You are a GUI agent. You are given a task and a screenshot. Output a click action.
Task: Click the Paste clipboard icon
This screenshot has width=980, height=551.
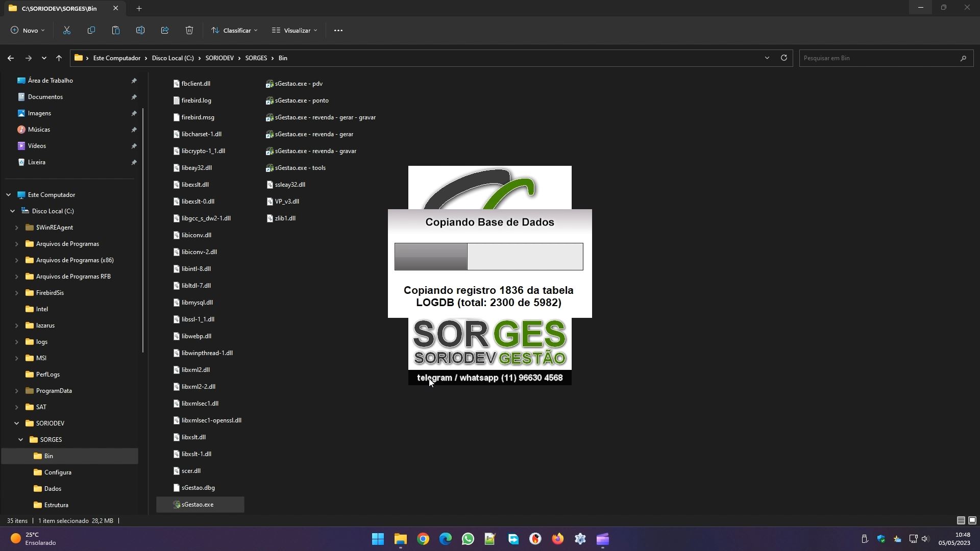click(116, 31)
